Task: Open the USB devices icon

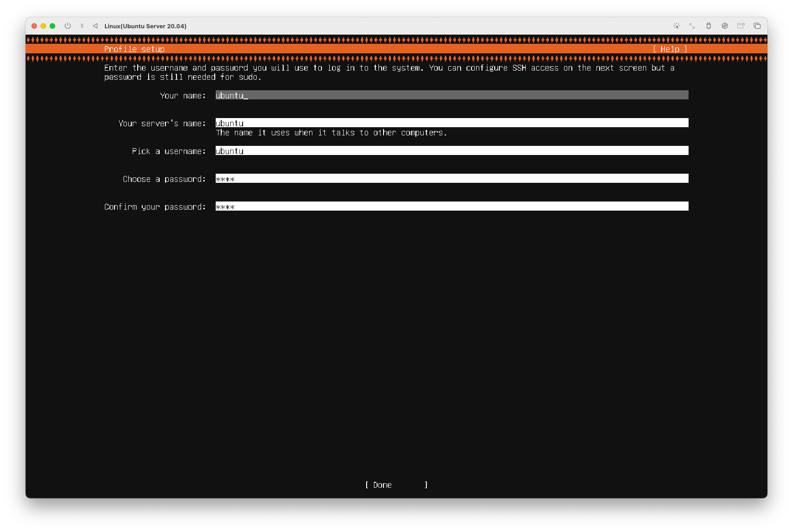Action: click(x=709, y=26)
